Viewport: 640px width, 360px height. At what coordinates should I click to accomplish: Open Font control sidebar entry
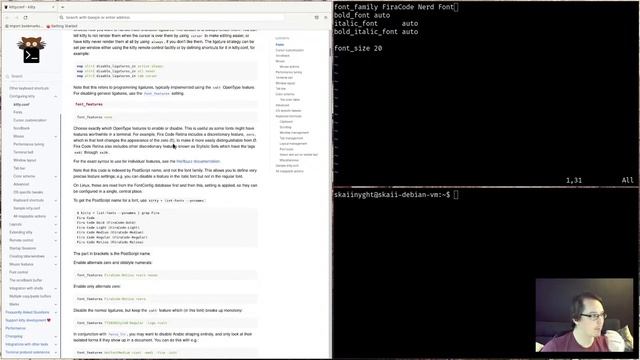(19, 272)
